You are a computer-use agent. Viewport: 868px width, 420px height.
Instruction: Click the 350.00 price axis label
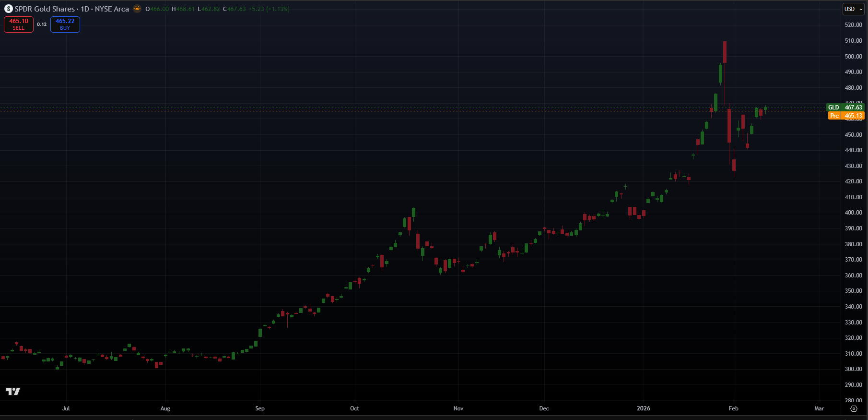coord(854,291)
